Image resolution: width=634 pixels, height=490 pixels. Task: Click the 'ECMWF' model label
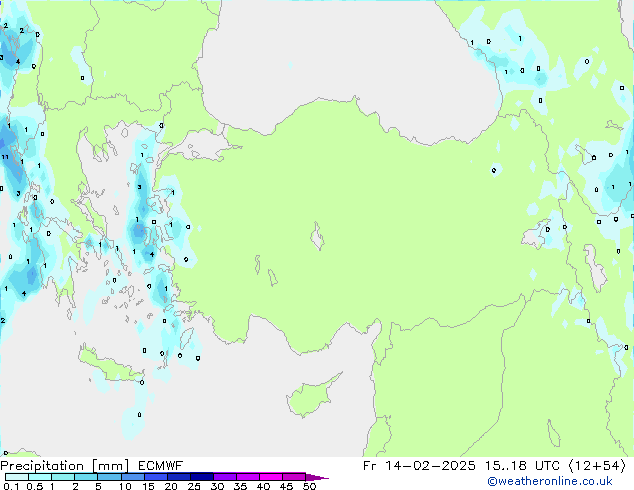pos(160,466)
